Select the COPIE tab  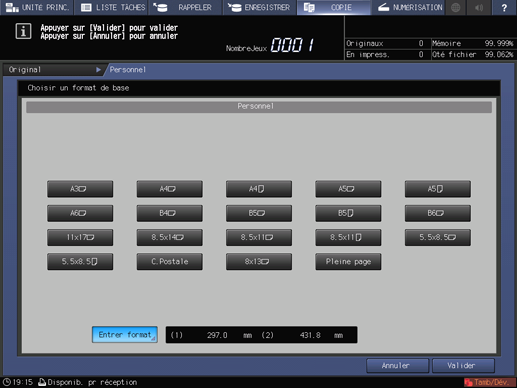tap(334, 7)
